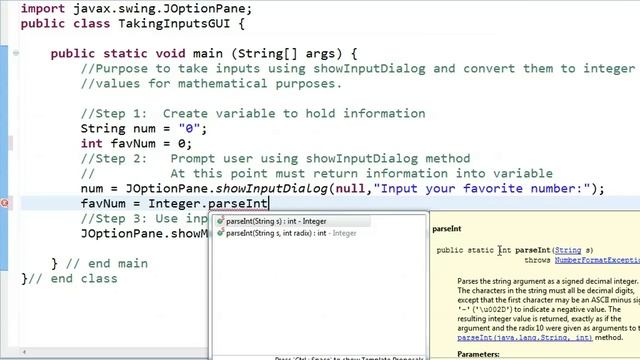
Task: Place cursor after Integer.parseInt text
Action: click(268, 203)
